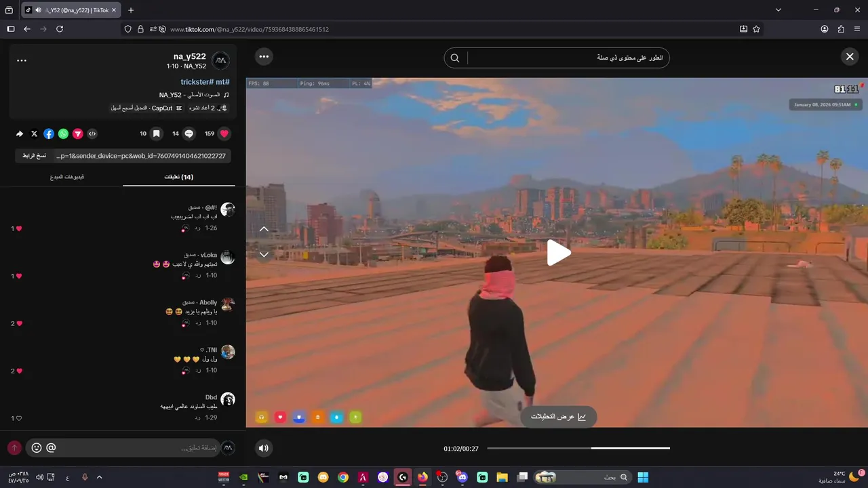Select the (14) تعليقات comments tab
Viewport: 868px width, 488px height.
[x=179, y=177]
